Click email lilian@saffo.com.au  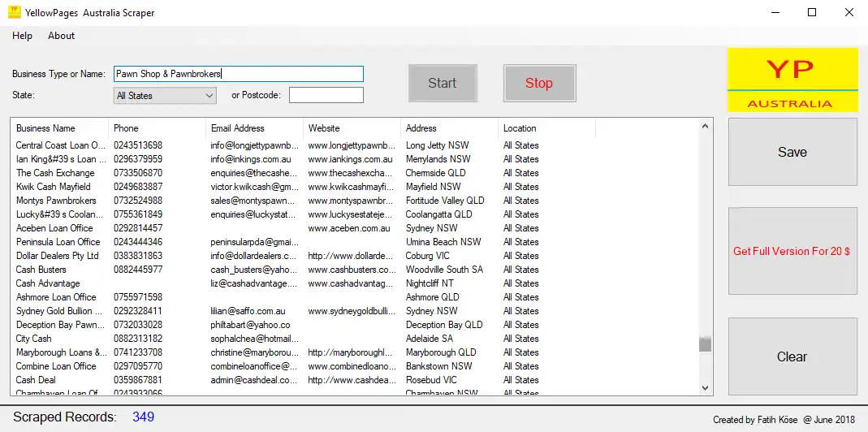click(248, 311)
